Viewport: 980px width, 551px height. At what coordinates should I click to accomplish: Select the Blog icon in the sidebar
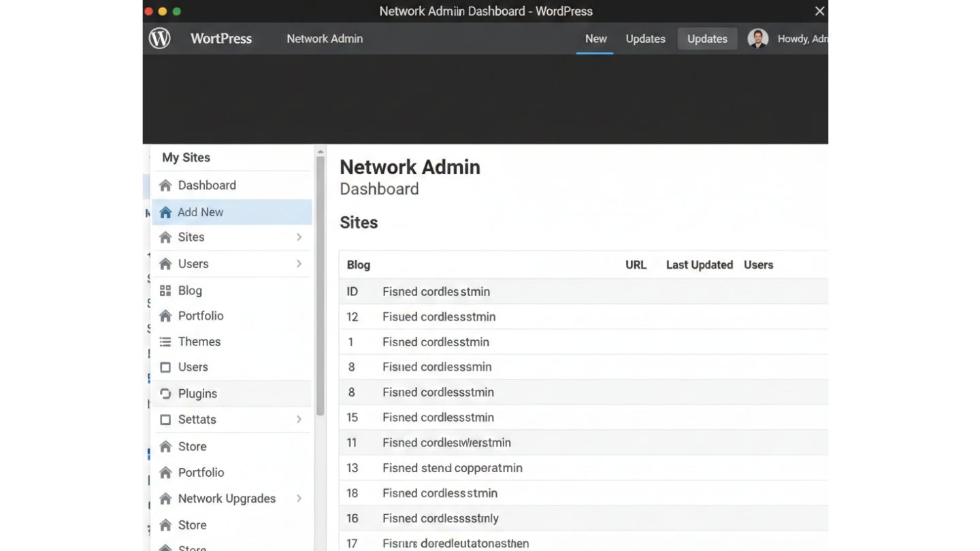(165, 290)
